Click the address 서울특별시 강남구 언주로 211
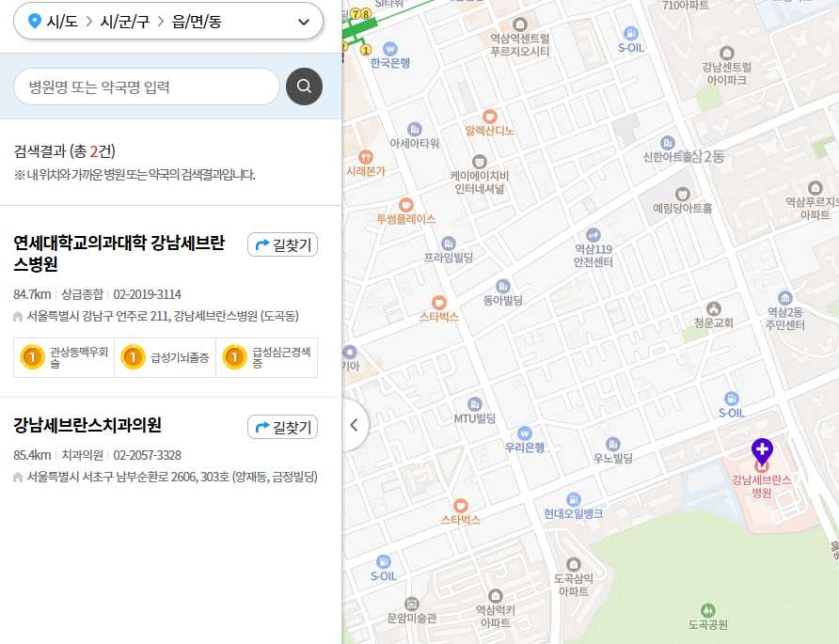Viewport: 839px width, 644px height. click(x=163, y=316)
